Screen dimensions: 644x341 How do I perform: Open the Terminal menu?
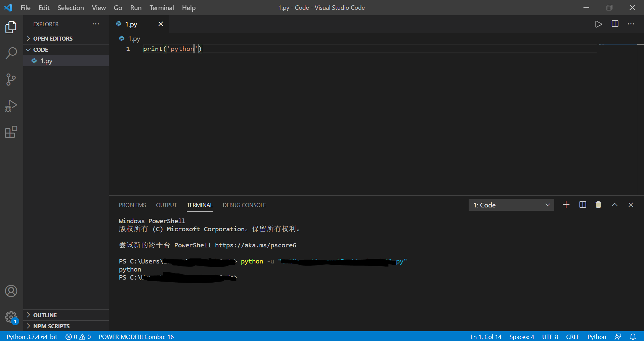pyautogui.click(x=162, y=8)
